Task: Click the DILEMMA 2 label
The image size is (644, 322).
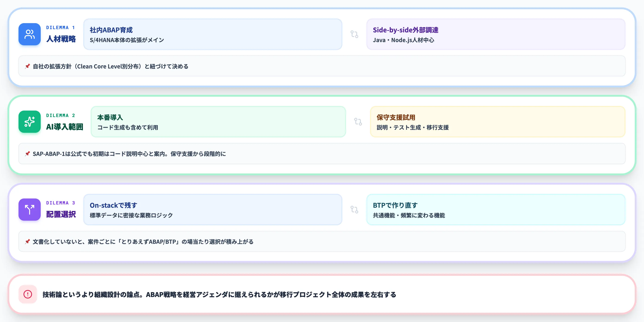Action: 61,115
